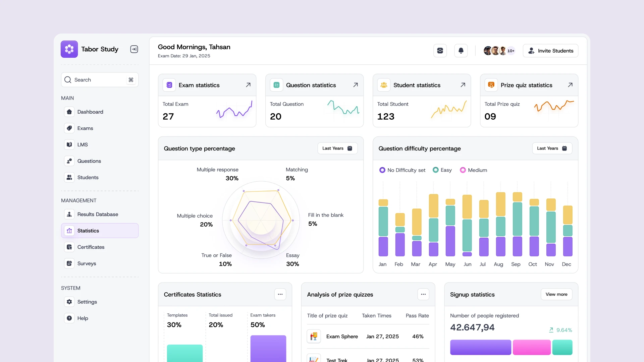Image resolution: width=644 pixels, height=362 pixels.
Task: Click the Exam Sphere quiz title
Action: pyautogui.click(x=342, y=336)
